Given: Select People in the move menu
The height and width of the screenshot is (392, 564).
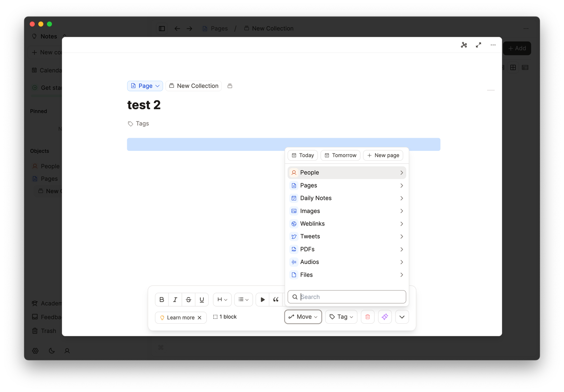Looking at the screenshot, I should (347, 173).
